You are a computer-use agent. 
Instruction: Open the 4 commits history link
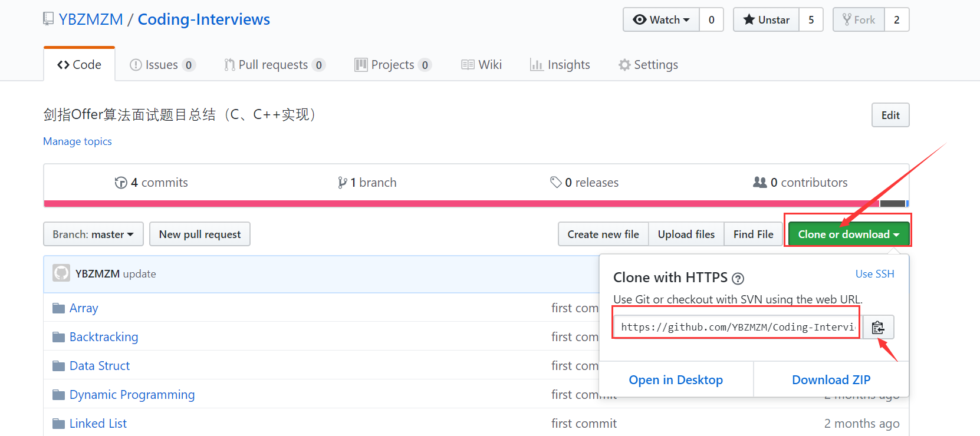point(152,183)
